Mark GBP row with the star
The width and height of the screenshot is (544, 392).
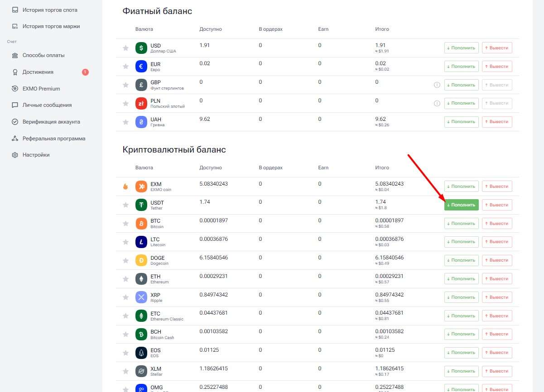point(125,85)
